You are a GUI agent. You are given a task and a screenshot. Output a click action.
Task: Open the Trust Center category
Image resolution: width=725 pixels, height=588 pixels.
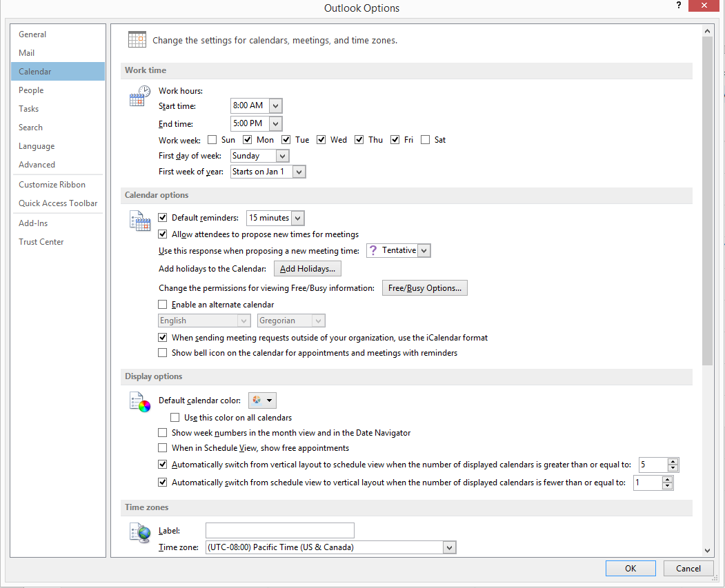(x=41, y=242)
